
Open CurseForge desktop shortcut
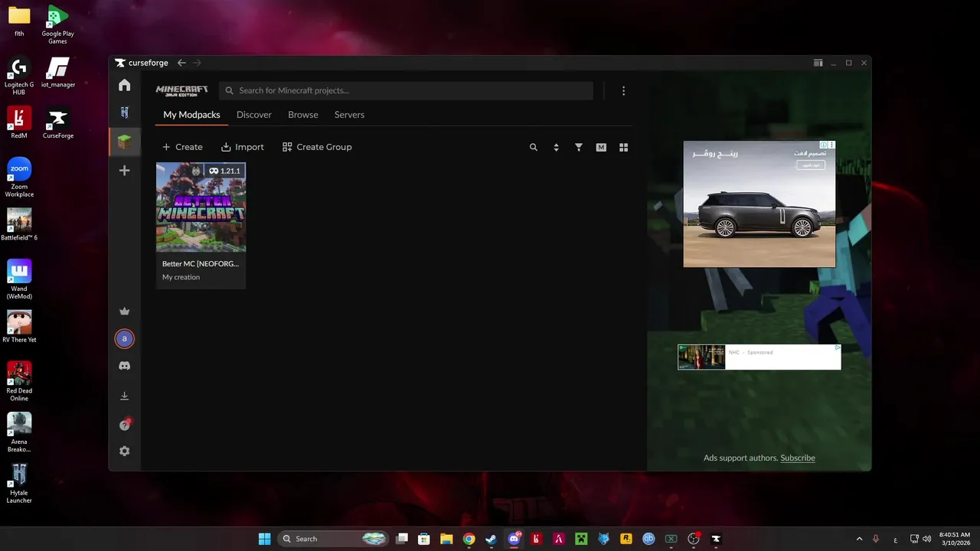click(x=57, y=122)
